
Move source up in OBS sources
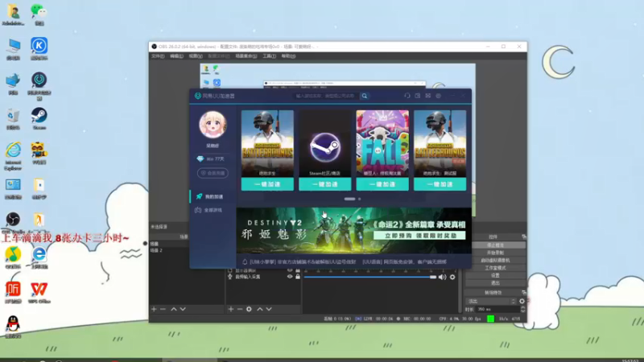(x=259, y=309)
